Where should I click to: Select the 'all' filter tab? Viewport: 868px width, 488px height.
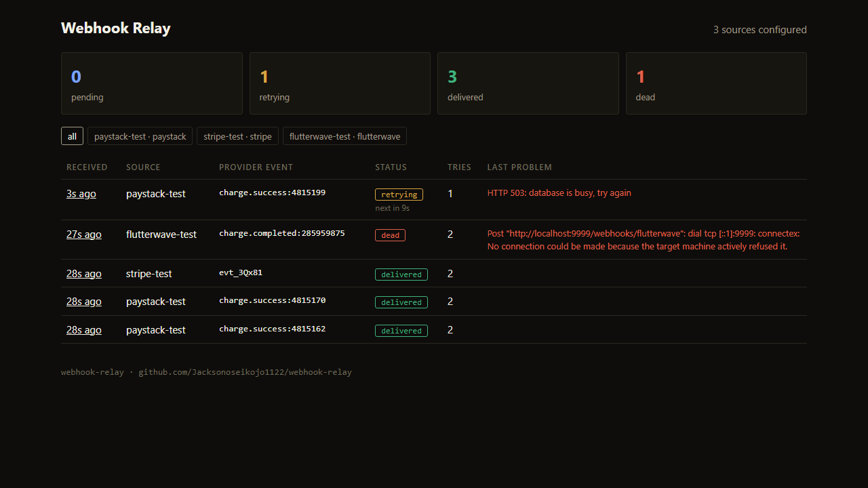coord(72,136)
